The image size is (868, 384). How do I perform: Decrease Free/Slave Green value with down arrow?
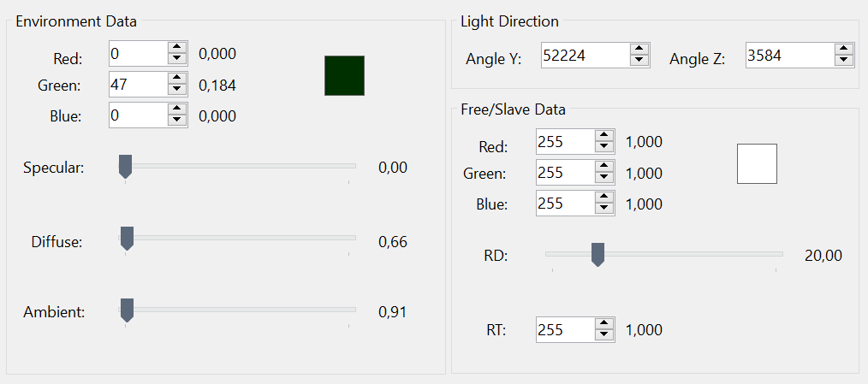click(x=604, y=178)
